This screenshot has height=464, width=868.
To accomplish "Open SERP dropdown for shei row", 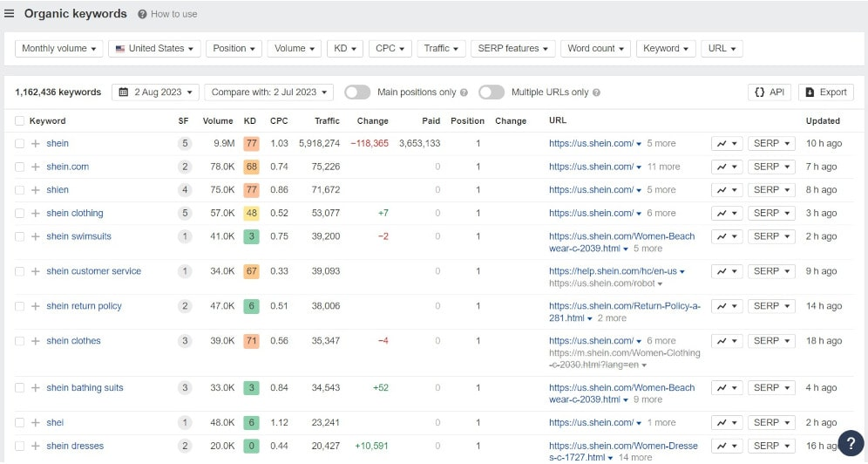I will click(771, 423).
